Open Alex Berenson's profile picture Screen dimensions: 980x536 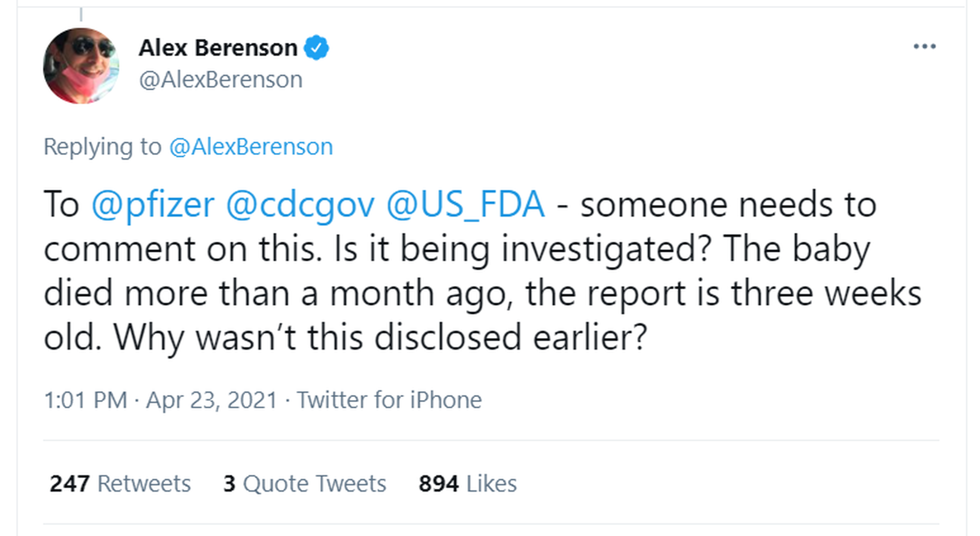point(81,66)
